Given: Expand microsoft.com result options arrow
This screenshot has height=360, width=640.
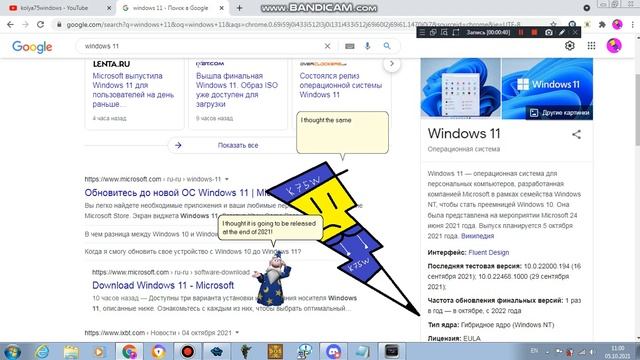Looking at the screenshot, I should pos(227,179).
